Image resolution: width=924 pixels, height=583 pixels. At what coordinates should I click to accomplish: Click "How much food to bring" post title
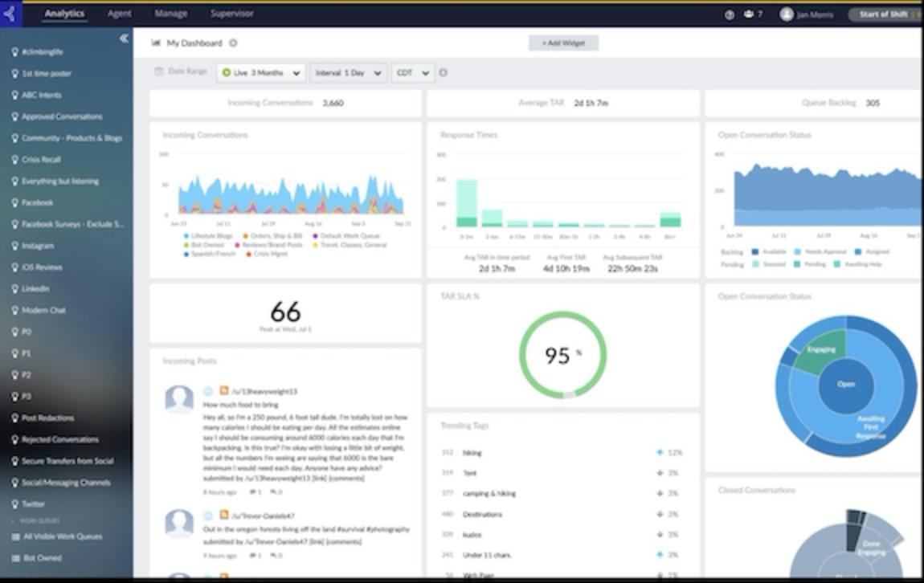[240, 405]
